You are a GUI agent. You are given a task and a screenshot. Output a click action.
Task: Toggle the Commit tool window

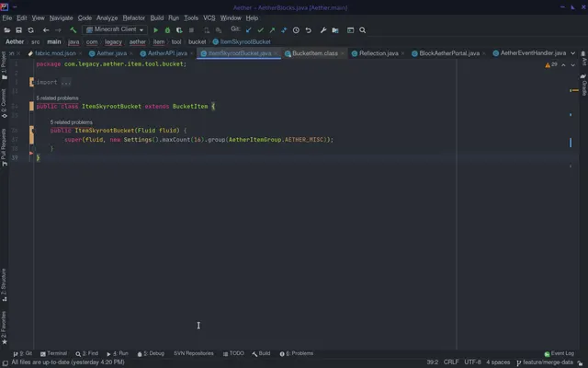click(x=4, y=104)
